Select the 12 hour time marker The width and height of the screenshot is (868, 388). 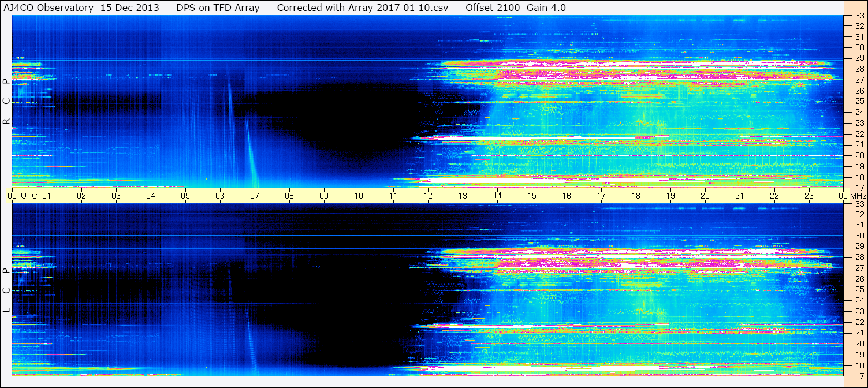[x=428, y=196]
